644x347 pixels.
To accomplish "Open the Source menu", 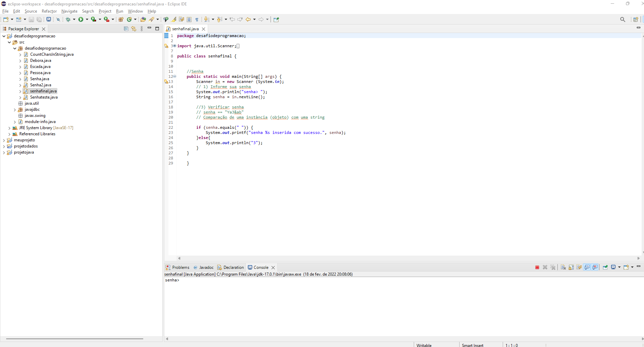I will pos(31,11).
